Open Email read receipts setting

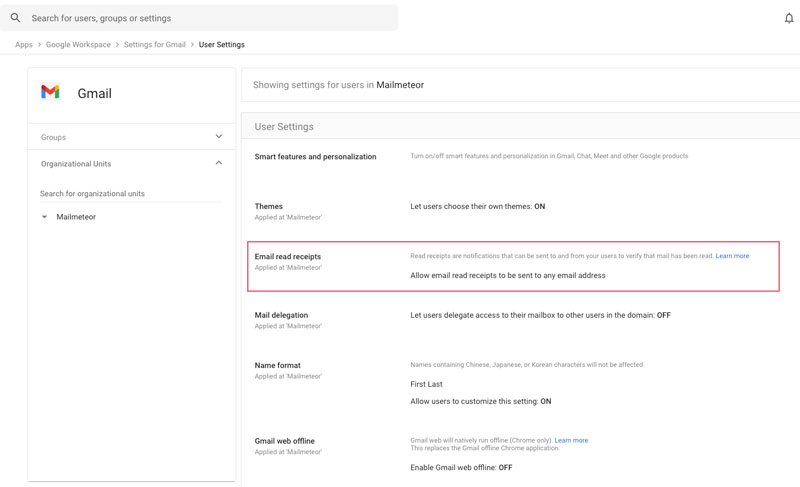coord(288,257)
